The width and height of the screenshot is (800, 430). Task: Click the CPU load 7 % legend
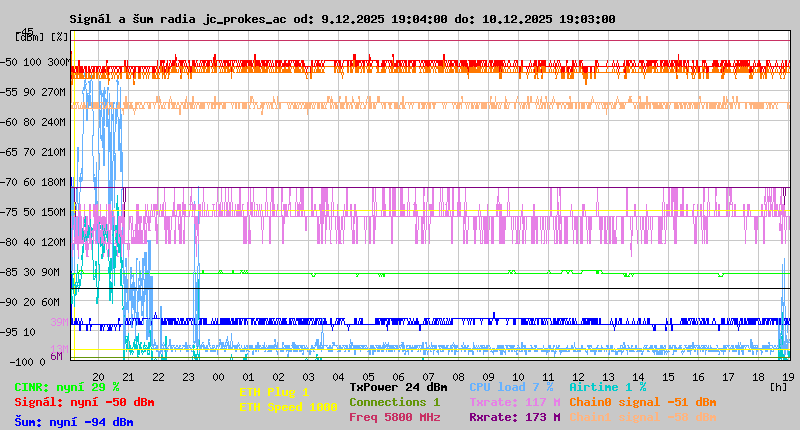tap(510, 386)
